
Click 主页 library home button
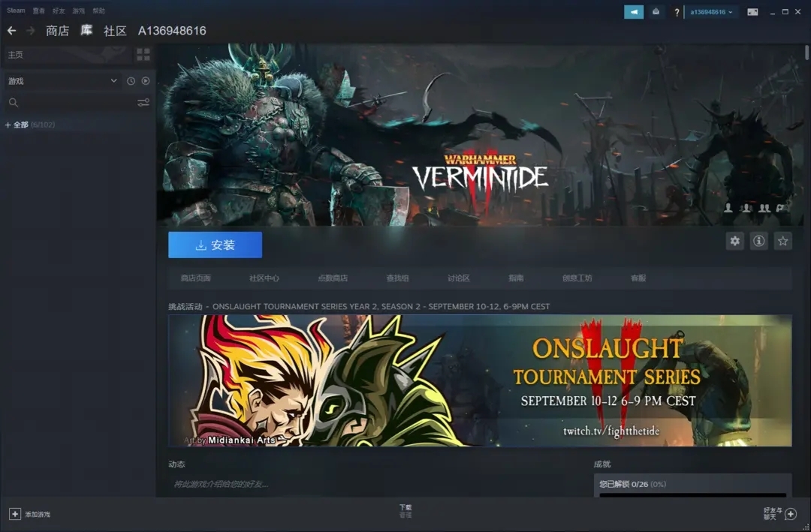(68, 54)
